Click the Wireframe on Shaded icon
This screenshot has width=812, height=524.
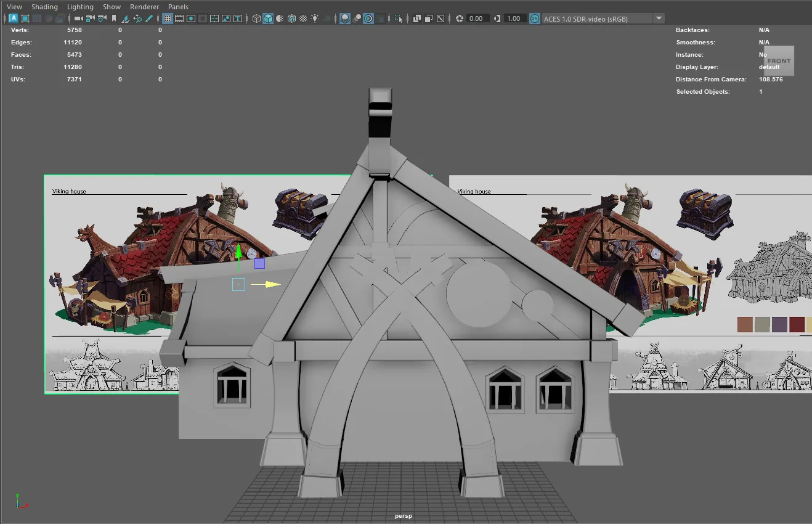tap(291, 18)
